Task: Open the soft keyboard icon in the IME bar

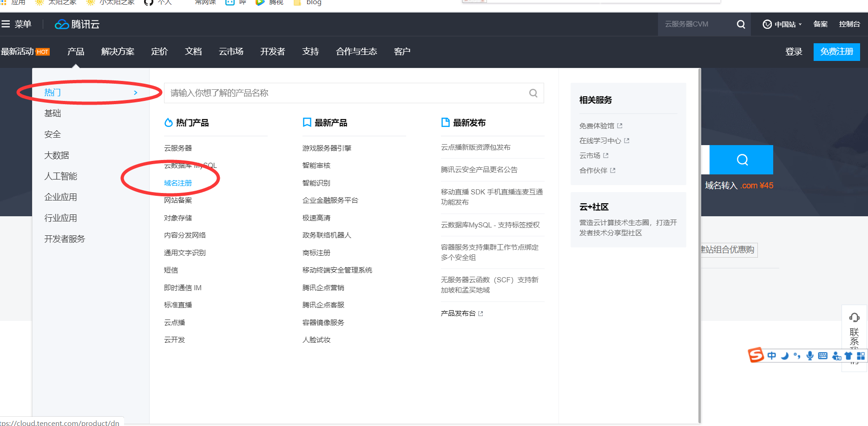Action: click(x=822, y=356)
